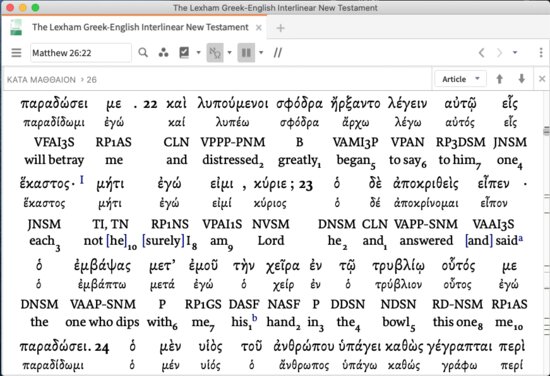Click the lemma παραδίδωμι in the first line
The image size is (550, 376).
(x=54, y=123)
